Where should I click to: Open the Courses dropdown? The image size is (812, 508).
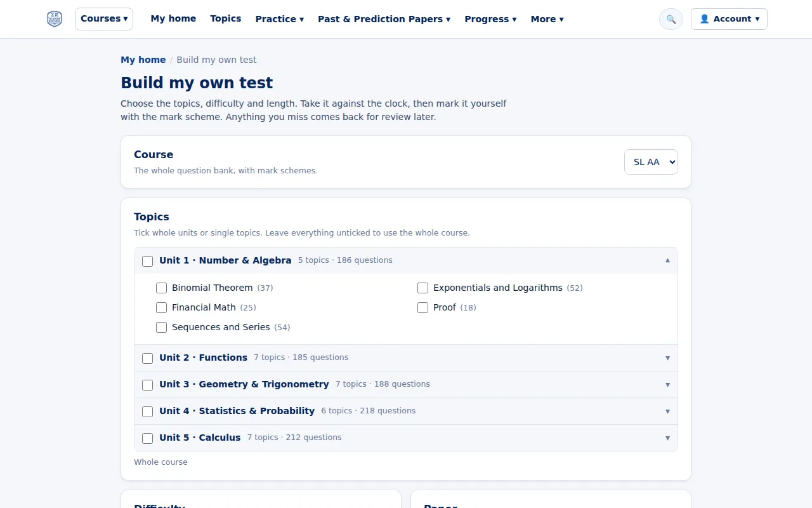(x=104, y=19)
